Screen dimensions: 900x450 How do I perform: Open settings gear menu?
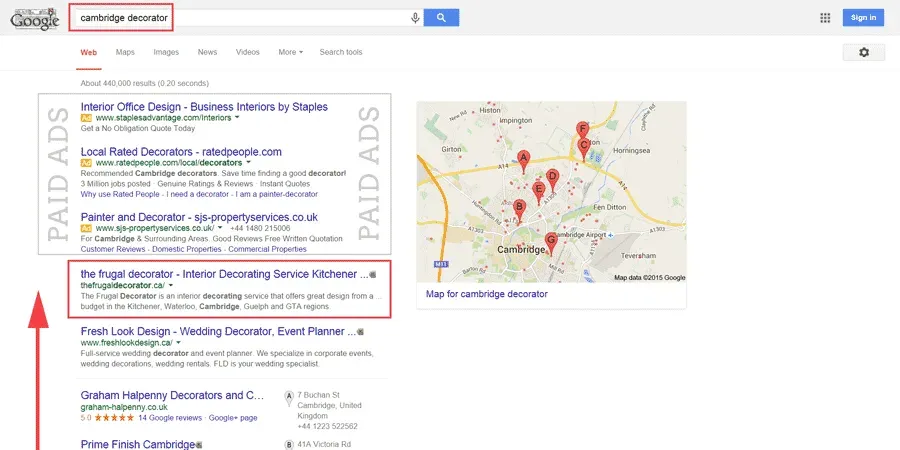pyautogui.click(x=863, y=52)
